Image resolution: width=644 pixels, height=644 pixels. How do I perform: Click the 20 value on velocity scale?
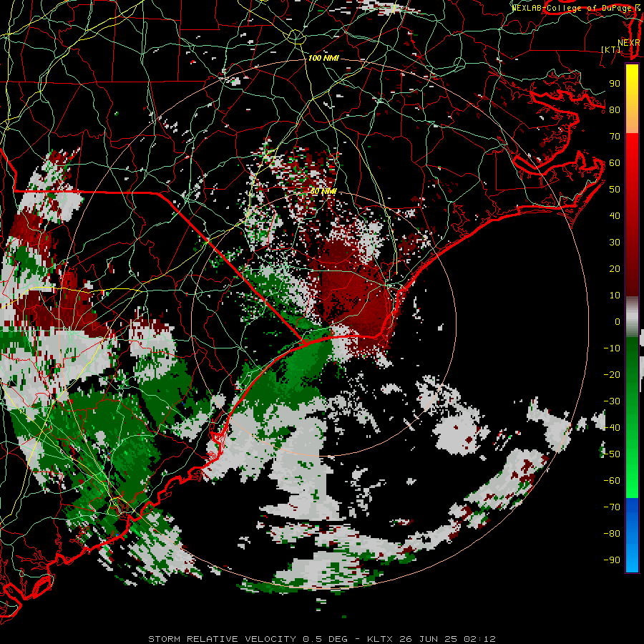coord(615,268)
